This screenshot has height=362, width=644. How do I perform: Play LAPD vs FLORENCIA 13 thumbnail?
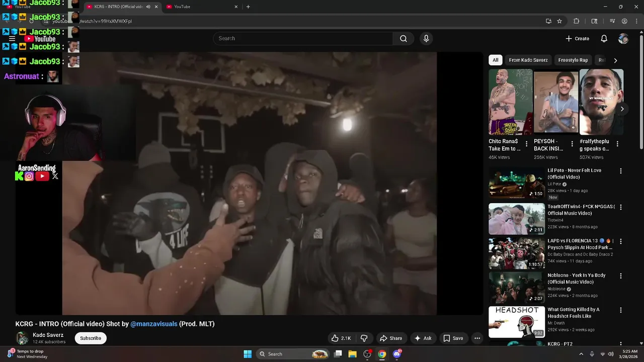[517, 253]
